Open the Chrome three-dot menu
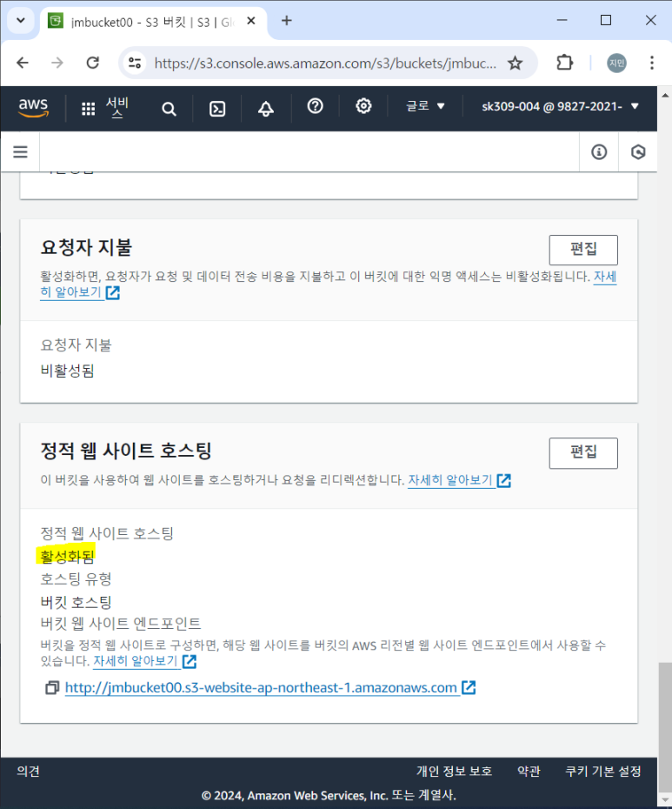 point(652,63)
